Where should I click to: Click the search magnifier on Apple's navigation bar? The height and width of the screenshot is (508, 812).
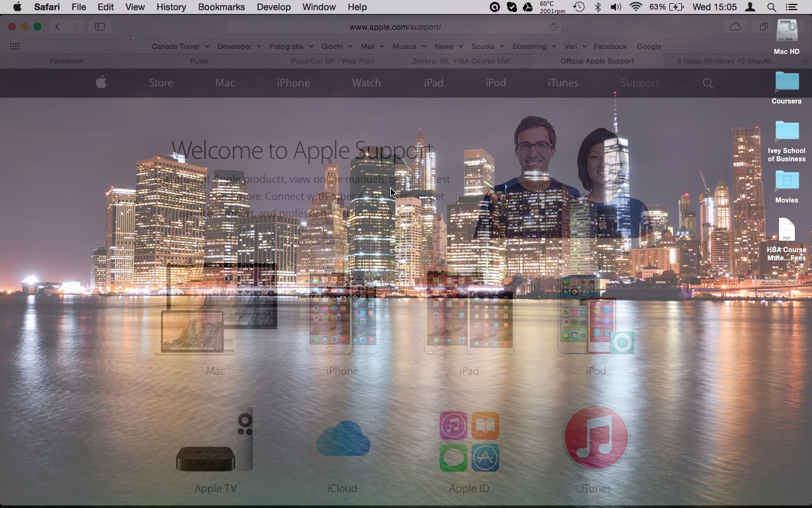[x=707, y=83]
